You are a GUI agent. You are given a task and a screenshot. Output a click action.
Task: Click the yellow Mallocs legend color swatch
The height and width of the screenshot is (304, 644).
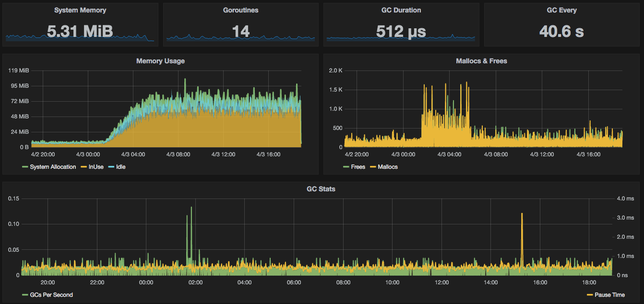click(373, 167)
